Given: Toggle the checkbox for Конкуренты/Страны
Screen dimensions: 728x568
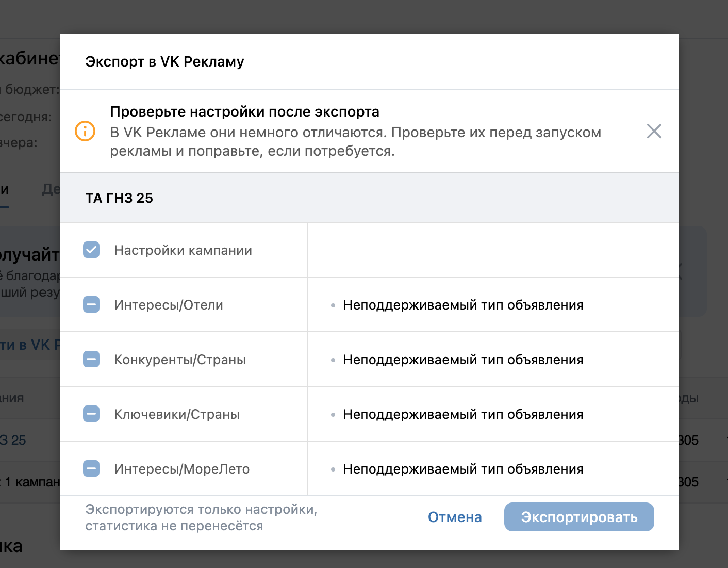Looking at the screenshot, I should (91, 360).
